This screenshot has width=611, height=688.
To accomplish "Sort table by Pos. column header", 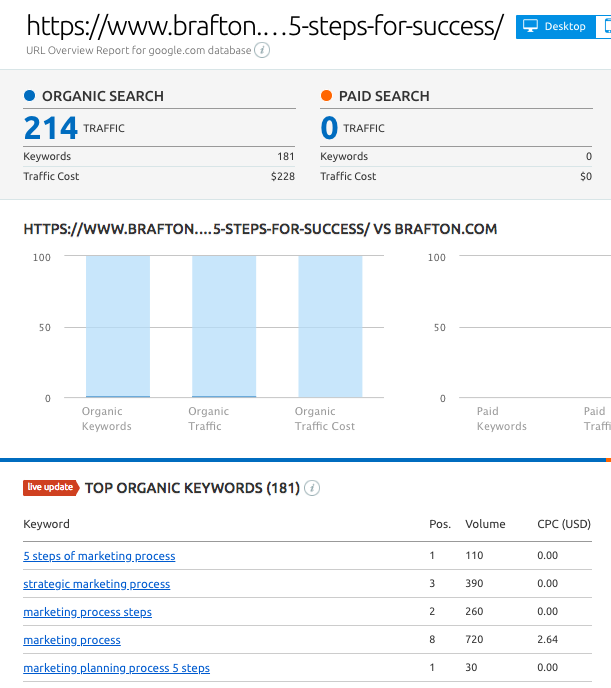I will pos(439,524).
